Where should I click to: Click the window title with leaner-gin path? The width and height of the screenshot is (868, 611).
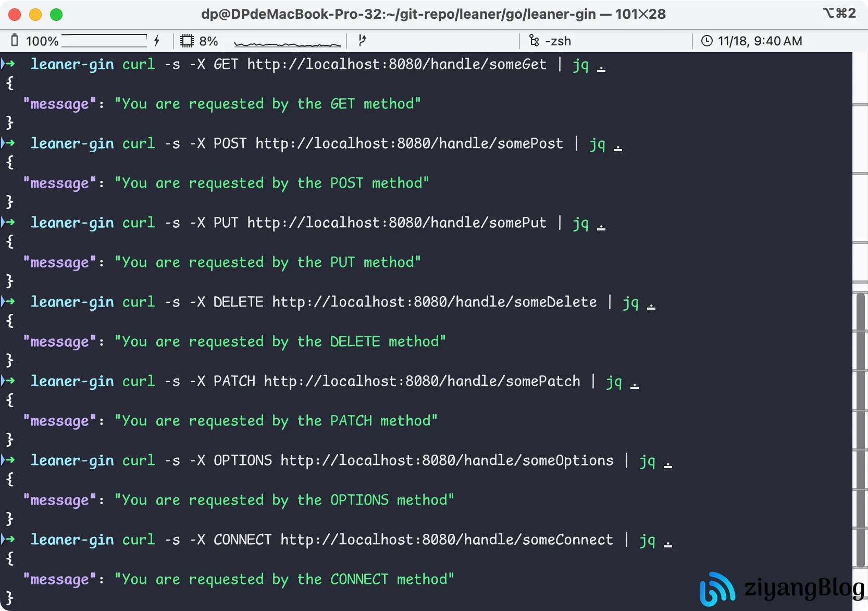tap(433, 14)
